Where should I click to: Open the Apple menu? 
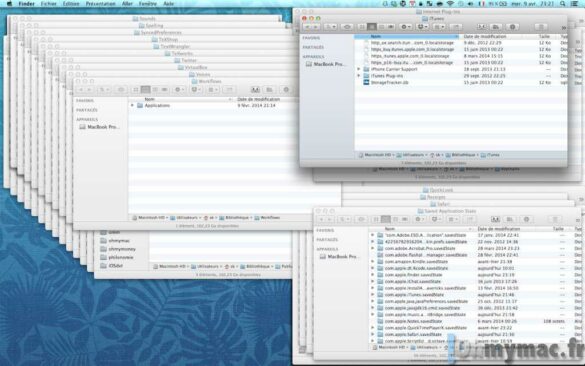(9, 4)
